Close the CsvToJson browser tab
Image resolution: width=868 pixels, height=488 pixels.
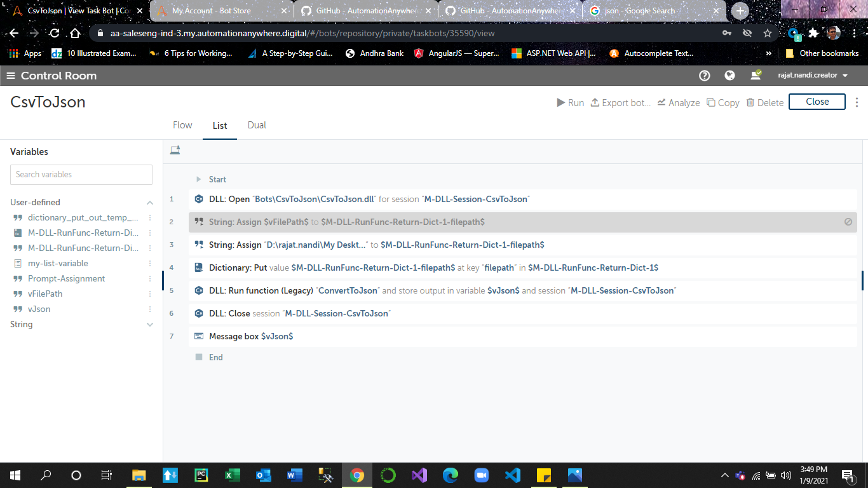click(140, 11)
